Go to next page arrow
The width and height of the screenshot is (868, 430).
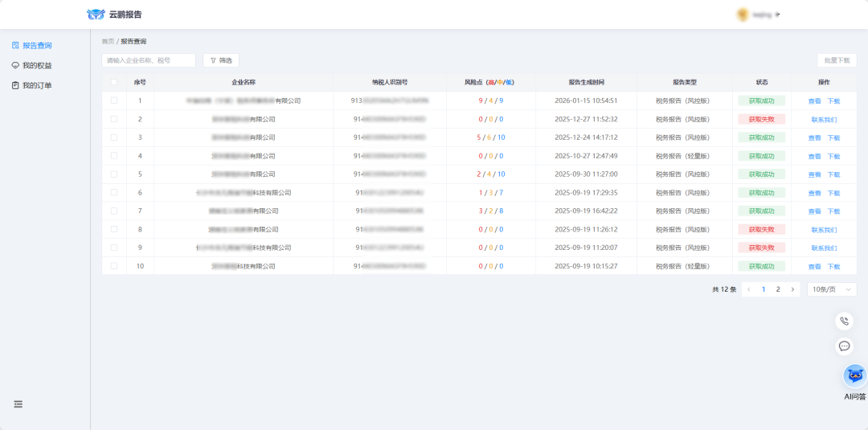pyautogui.click(x=792, y=289)
